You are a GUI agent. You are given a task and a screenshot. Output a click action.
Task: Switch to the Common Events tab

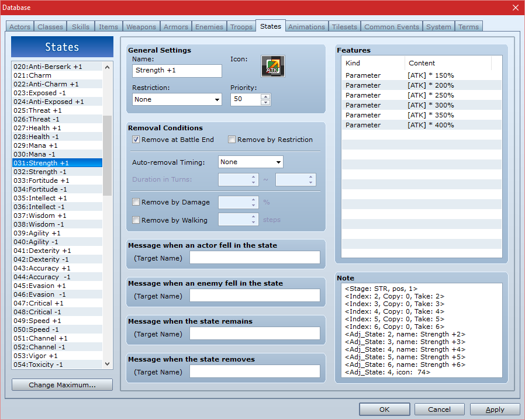[392, 27]
